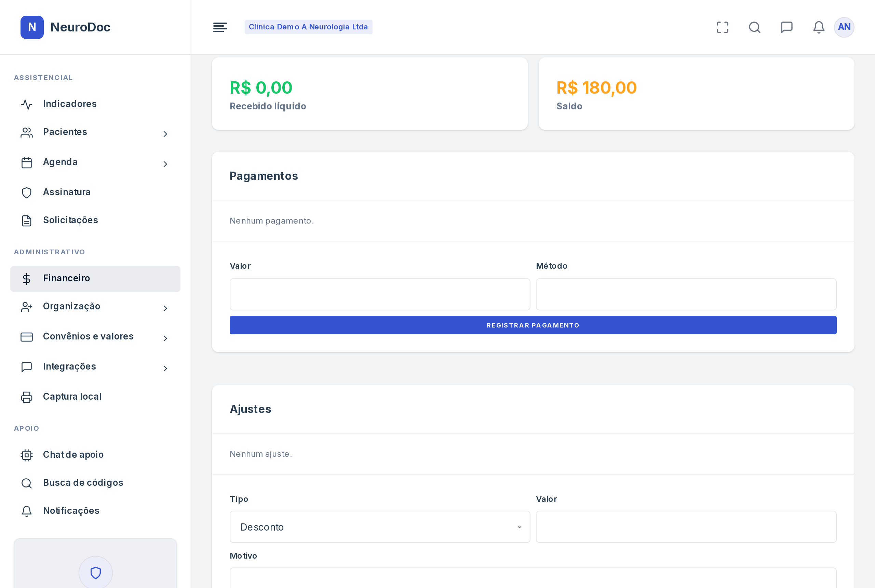Image resolution: width=875 pixels, height=588 pixels.
Task: Click the Agenda calendar icon
Action: tap(27, 162)
